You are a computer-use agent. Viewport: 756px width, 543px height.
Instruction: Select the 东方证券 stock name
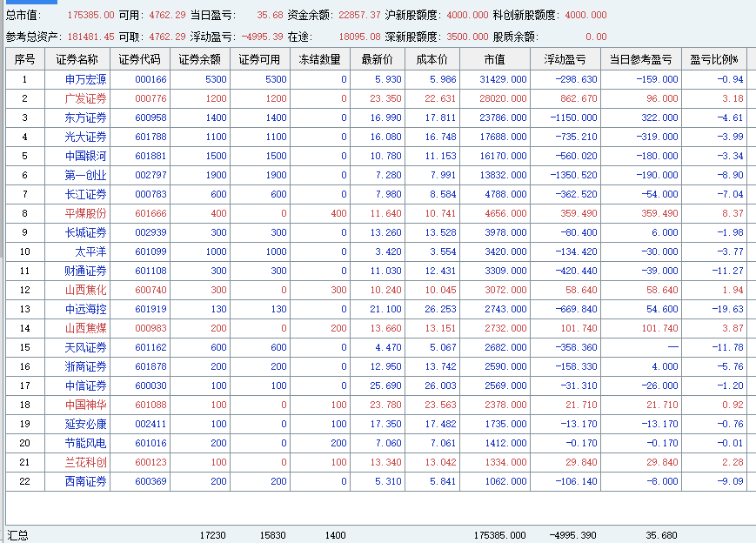pyautogui.click(x=86, y=117)
